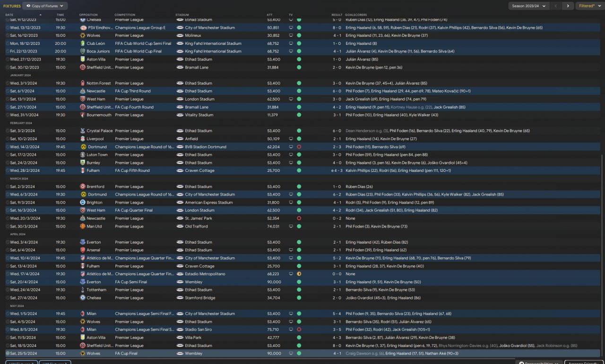
Task: Click the PSV Eindhoven club badge
Action: pyautogui.click(x=83, y=28)
